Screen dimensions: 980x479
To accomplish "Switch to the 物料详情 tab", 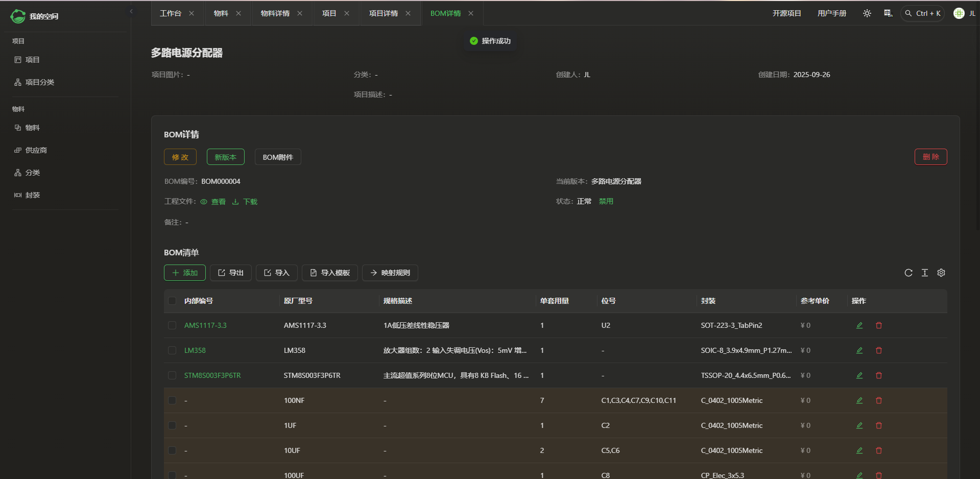I will click(275, 13).
